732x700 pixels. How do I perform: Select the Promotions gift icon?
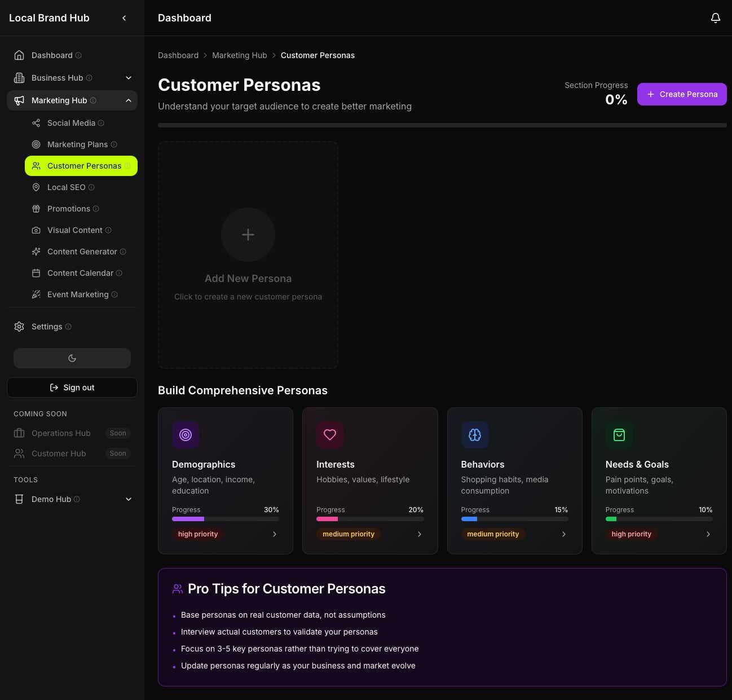(36, 209)
